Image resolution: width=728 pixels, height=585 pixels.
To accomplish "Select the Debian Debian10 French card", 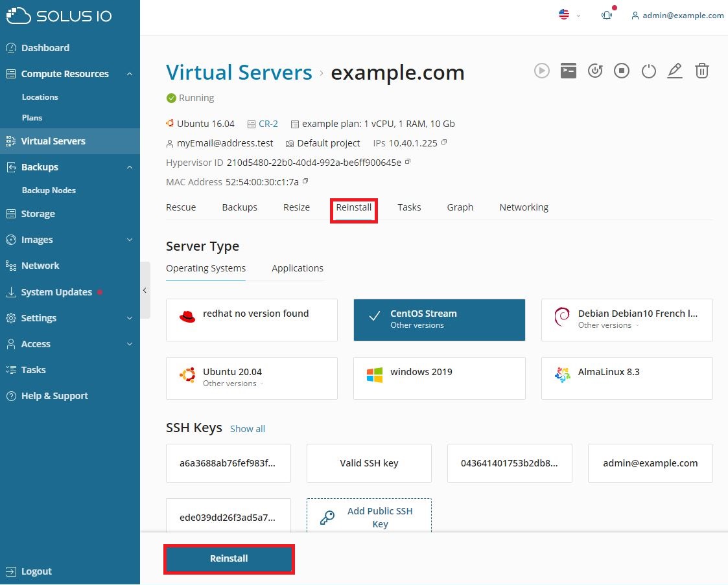I will [x=627, y=320].
